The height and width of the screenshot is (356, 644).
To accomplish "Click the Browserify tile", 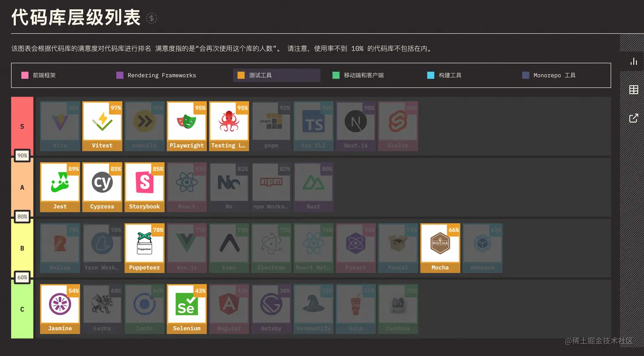I will coord(313,309).
